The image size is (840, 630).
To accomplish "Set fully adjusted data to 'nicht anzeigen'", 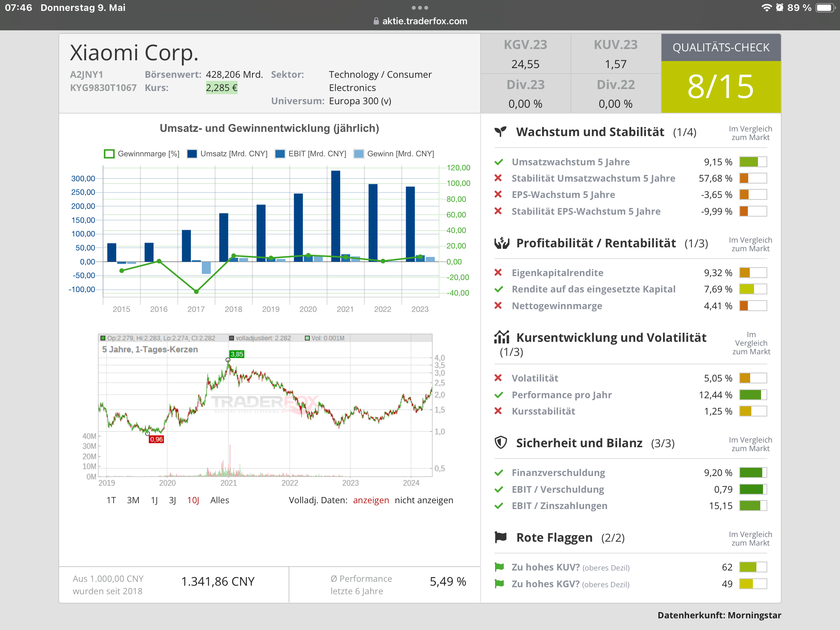I will tap(424, 500).
